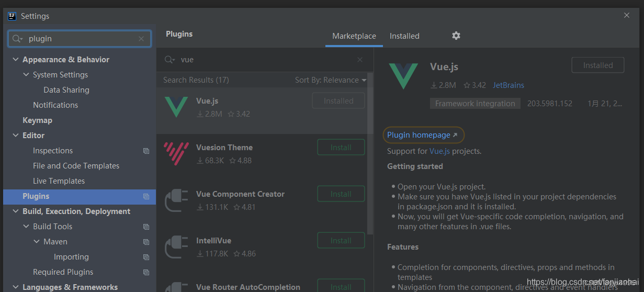This screenshot has height=292, width=644.
Task: Click Vue.js logo in search results
Action: (x=176, y=107)
